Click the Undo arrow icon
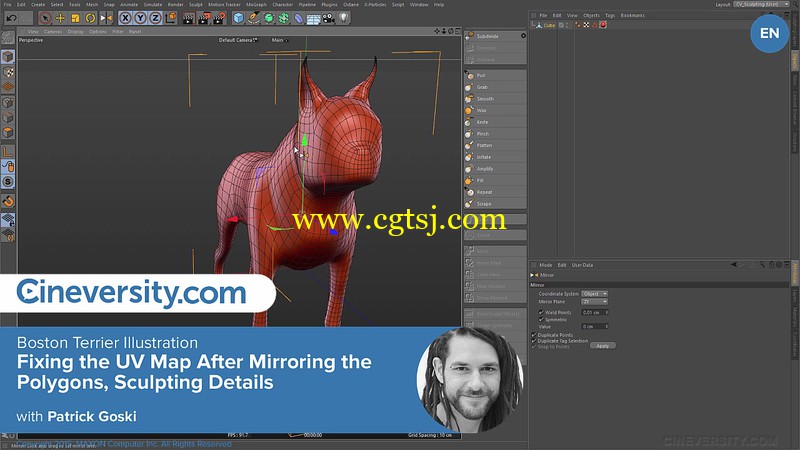800x450 pixels. [x=11, y=18]
